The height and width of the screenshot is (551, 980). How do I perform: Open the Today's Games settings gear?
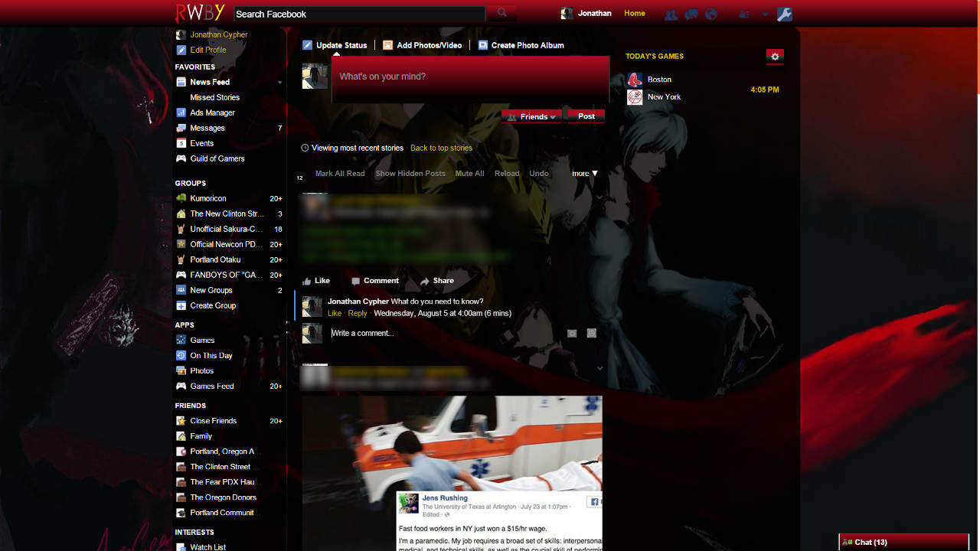tap(775, 57)
